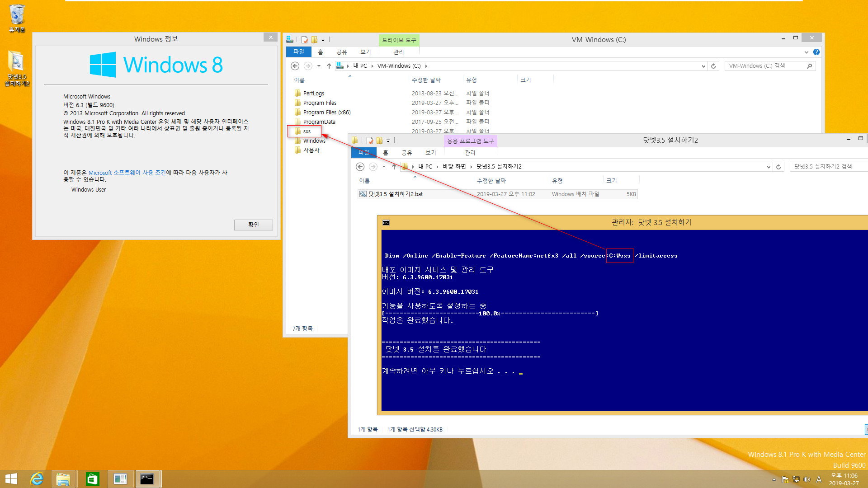868x488 pixels.
Task: Click Up arrow in 닷넷3.5 설치하기2 window
Action: [394, 167]
